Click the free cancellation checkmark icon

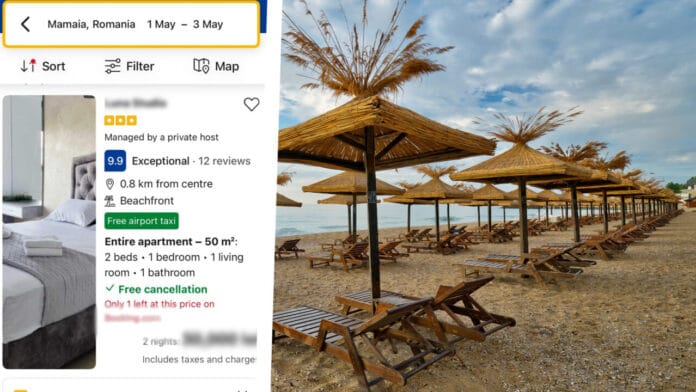pyautogui.click(x=110, y=289)
